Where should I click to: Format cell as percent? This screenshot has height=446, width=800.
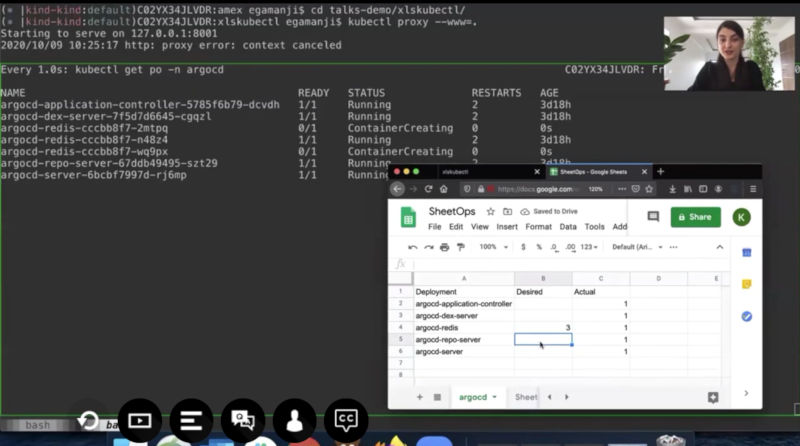coord(539,247)
